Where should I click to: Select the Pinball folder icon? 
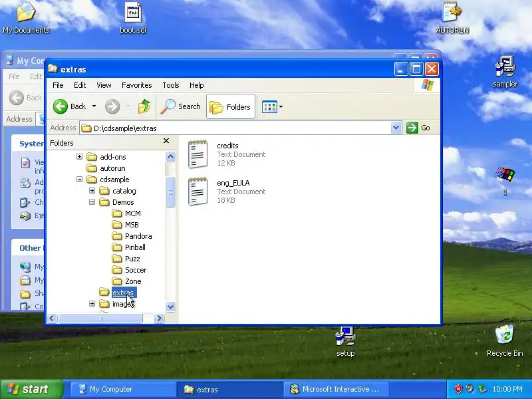pos(117,247)
